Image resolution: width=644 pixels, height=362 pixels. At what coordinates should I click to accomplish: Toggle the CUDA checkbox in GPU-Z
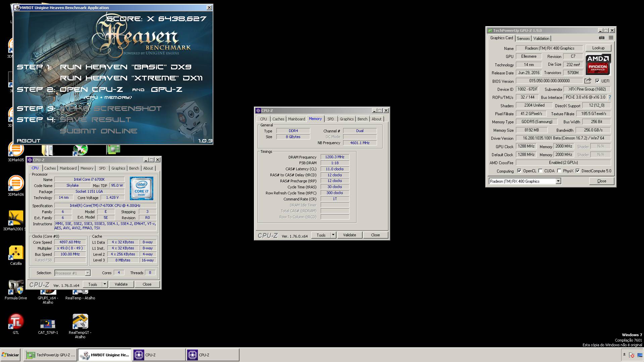pyautogui.click(x=540, y=171)
